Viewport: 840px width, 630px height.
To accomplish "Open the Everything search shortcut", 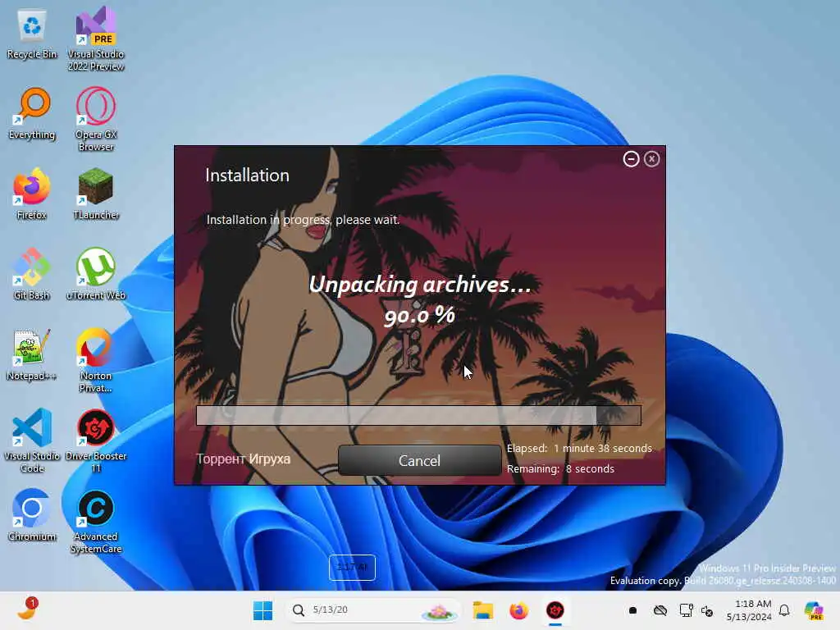I will point(32,114).
